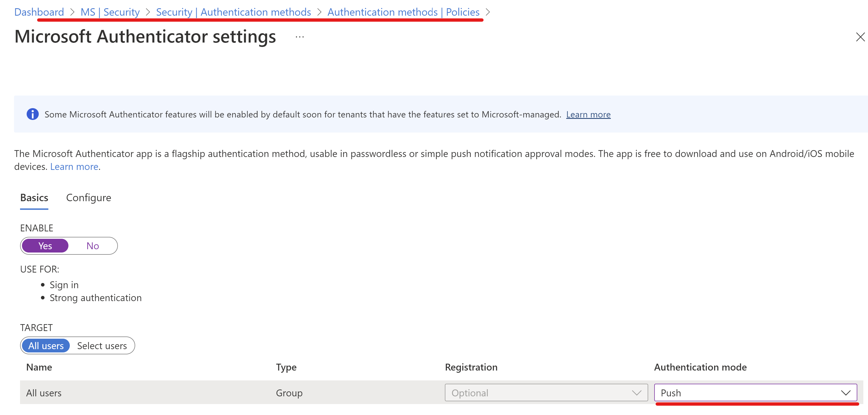868x415 pixels.
Task: Click Learn more link in info banner
Action: (x=588, y=114)
